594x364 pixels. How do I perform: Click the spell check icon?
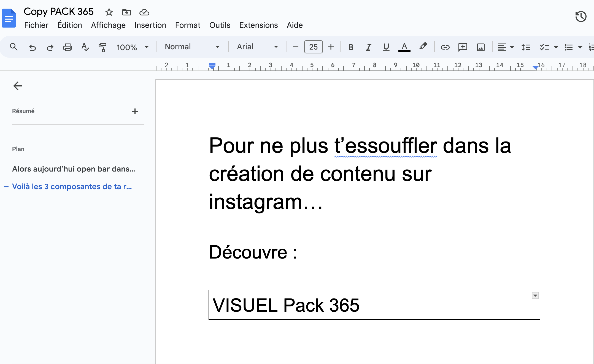pos(85,47)
